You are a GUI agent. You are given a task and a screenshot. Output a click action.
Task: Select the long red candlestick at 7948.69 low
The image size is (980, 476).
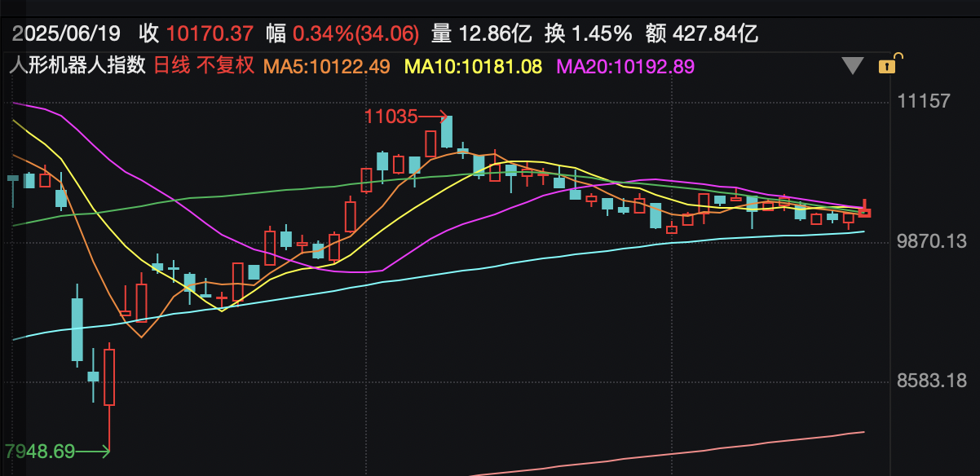(108, 399)
